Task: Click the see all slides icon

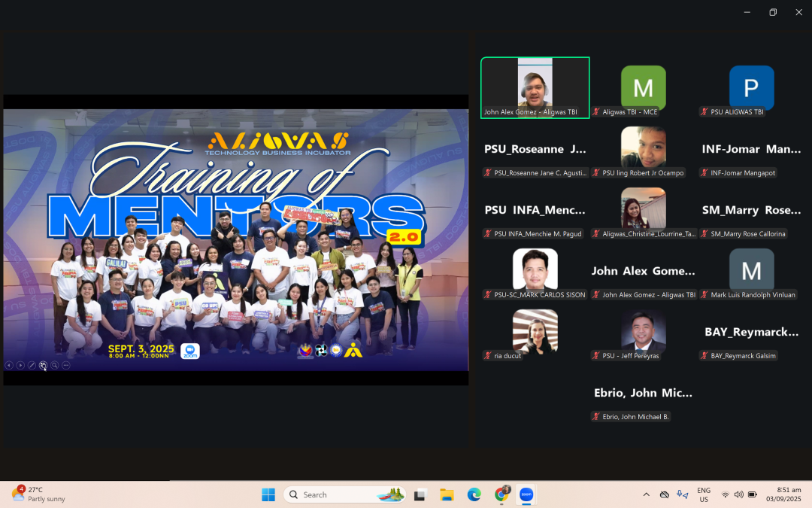Action: (43, 365)
